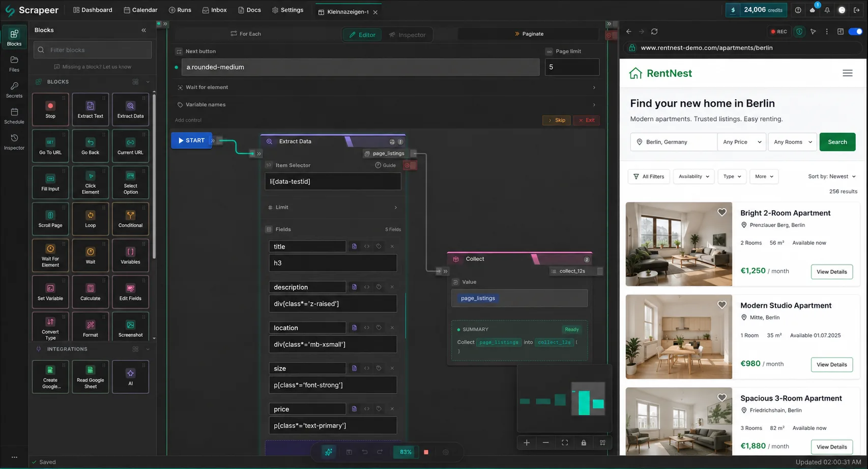Viewport: 868px width, 469px height.
Task: Open the Availability filter dropdown
Action: 693,177
